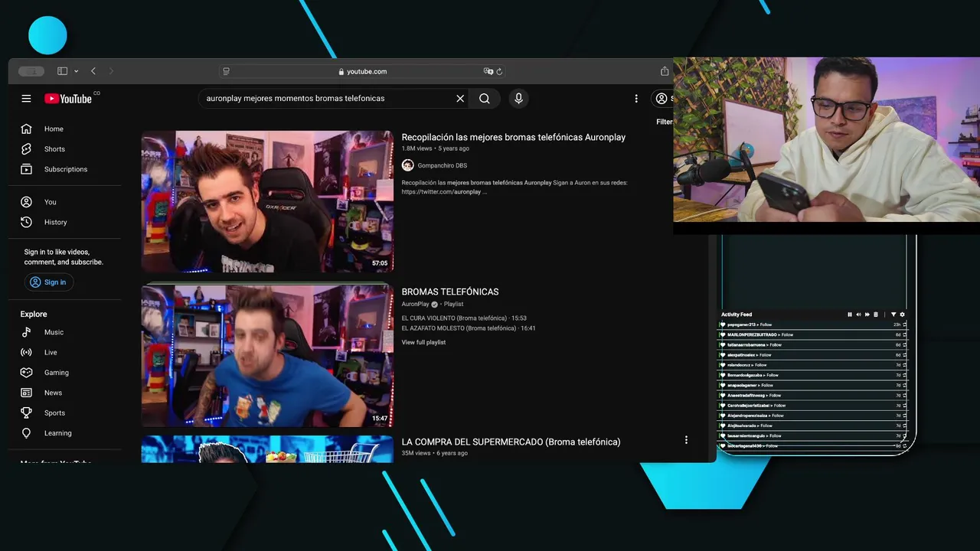Click the sidebar Sign in button
This screenshot has width=980, height=551.
tap(48, 282)
